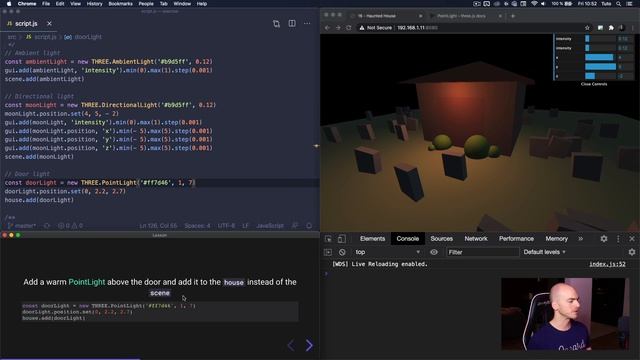Open DevTools Elements tab
The width and height of the screenshot is (640, 360).
click(372, 239)
